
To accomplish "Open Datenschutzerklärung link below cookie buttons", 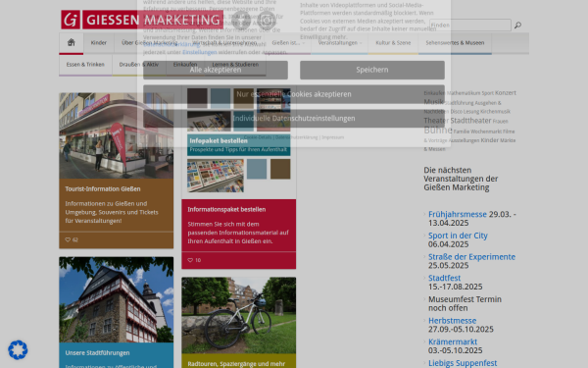I will pos(296,137).
